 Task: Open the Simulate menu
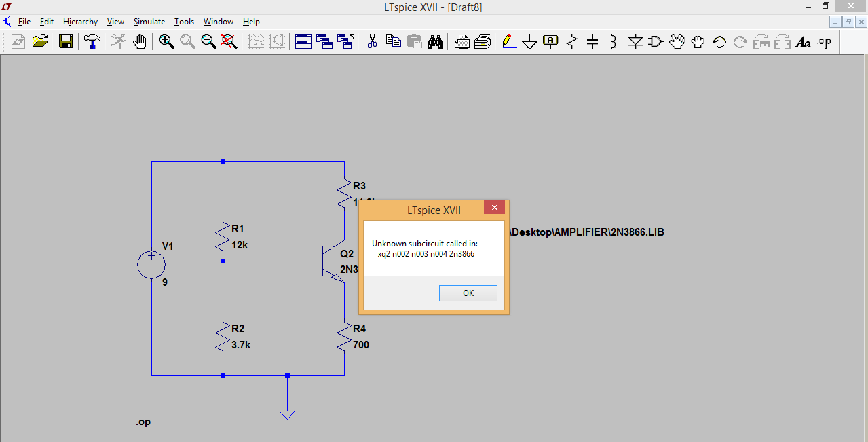149,22
